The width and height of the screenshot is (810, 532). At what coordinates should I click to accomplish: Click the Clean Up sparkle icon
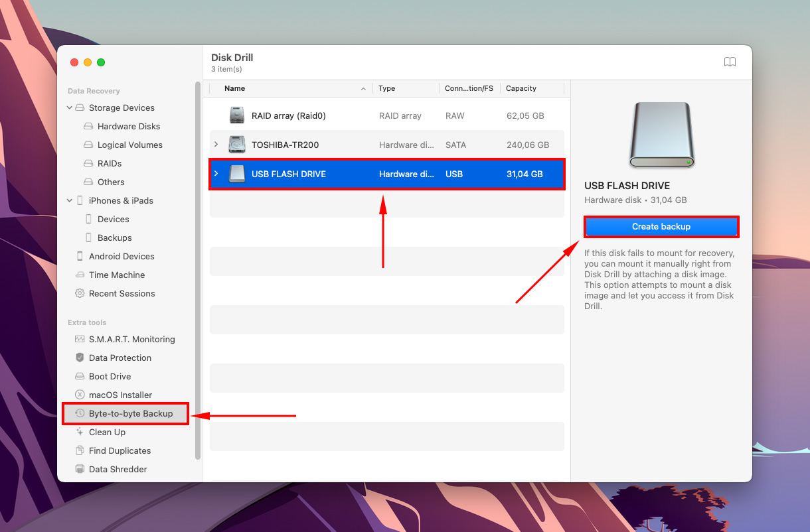tap(80, 432)
